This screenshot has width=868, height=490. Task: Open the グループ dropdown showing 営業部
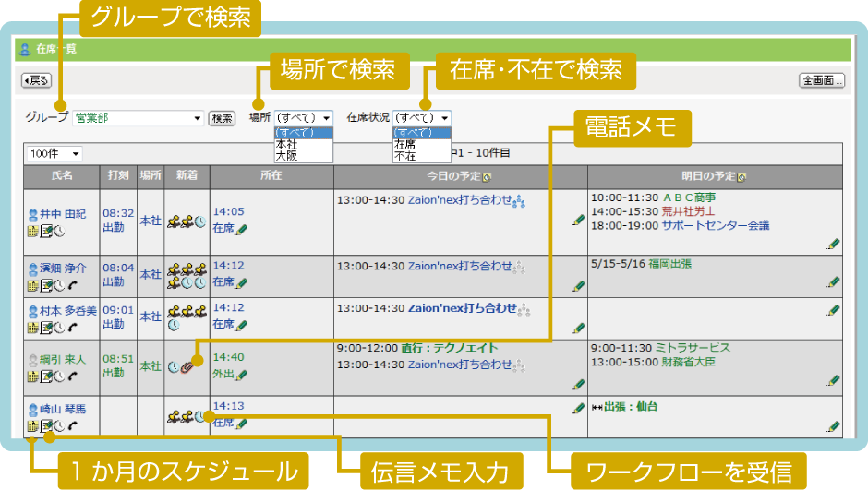pyautogui.click(x=139, y=118)
